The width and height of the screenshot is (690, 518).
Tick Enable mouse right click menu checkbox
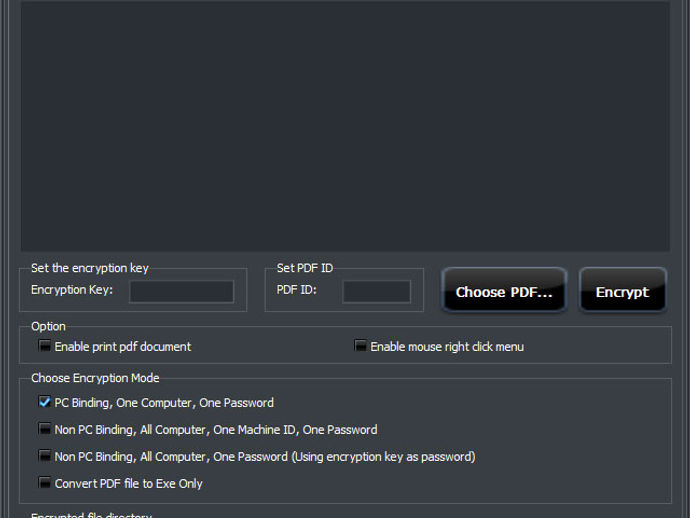click(360, 346)
